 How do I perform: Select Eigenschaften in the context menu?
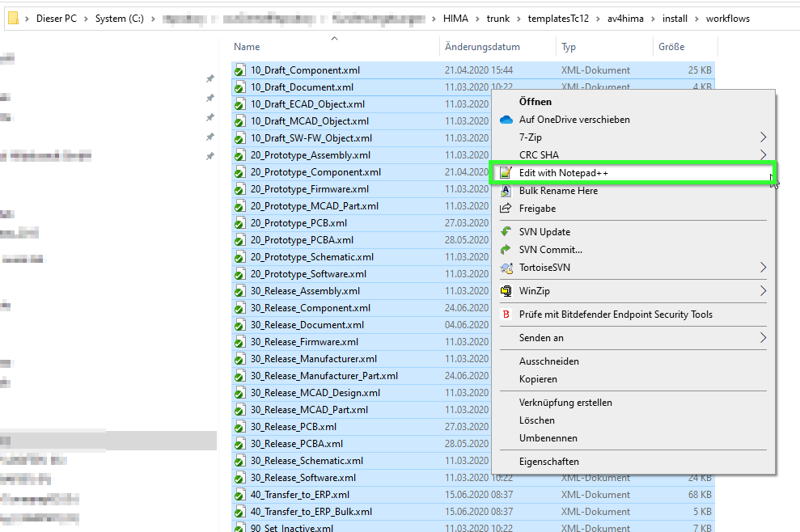pos(548,462)
